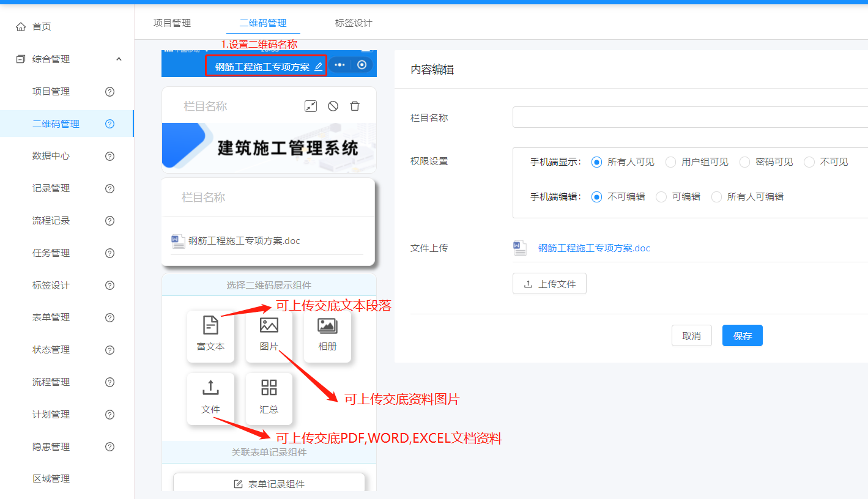Switch to the 标签设计 top tab

tap(354, 23)
